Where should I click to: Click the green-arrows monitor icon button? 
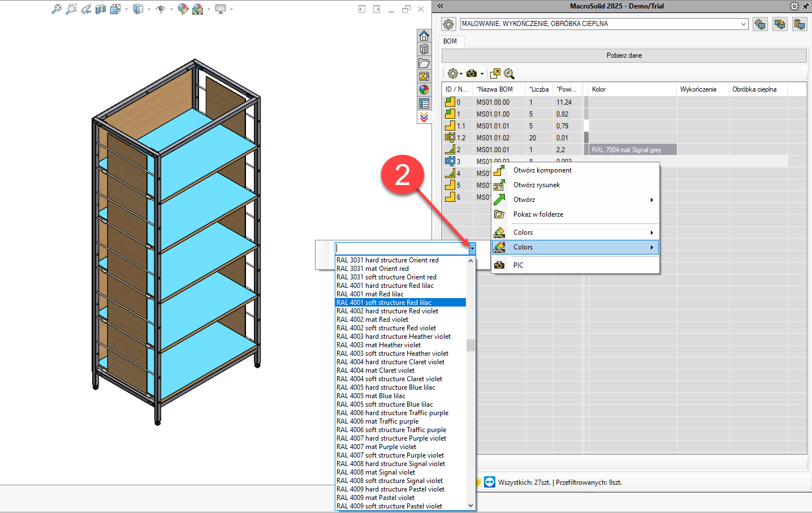coord(780,24)
